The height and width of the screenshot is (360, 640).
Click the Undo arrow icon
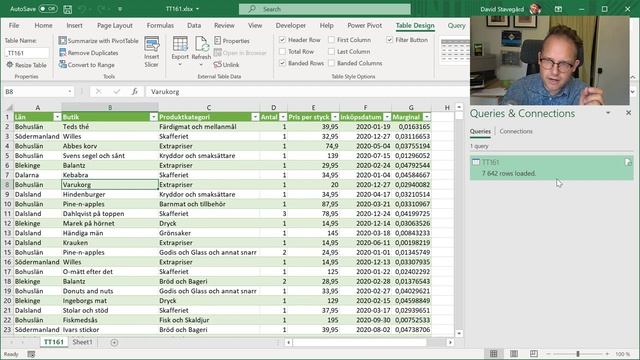[83, 9]
